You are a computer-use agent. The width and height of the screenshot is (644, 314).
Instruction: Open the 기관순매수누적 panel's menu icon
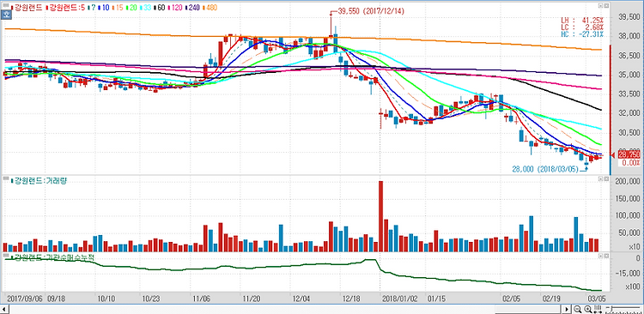pos(600,256)
